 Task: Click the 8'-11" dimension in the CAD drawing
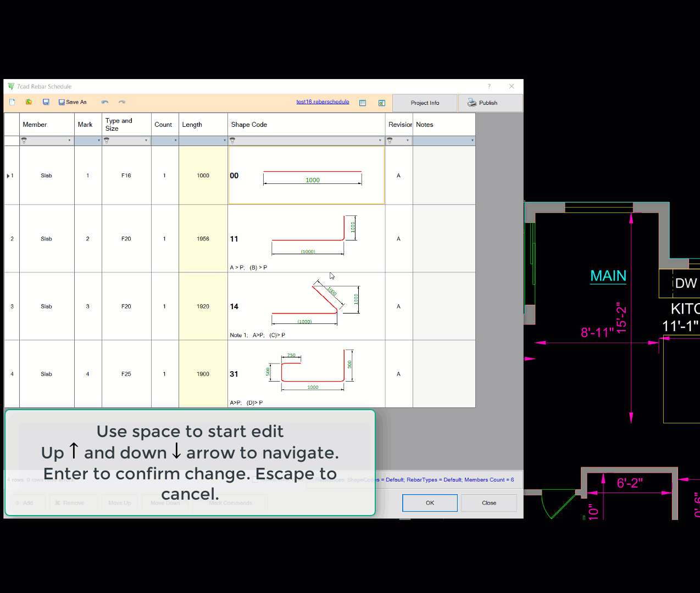coord(597,332)
